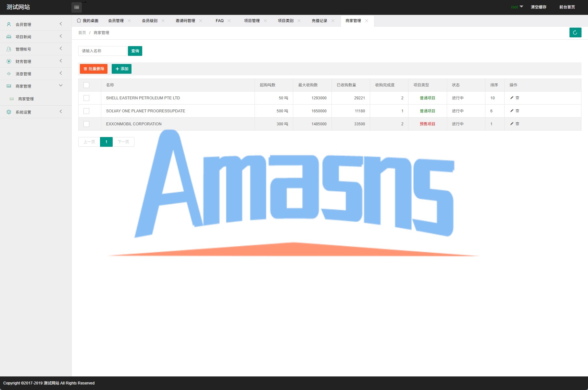Image resolution: width=588 pixels, height=390 pixels.
Task: Collapse 商家管理 sidebar menu chevron
Action: (x=61, y=86)
